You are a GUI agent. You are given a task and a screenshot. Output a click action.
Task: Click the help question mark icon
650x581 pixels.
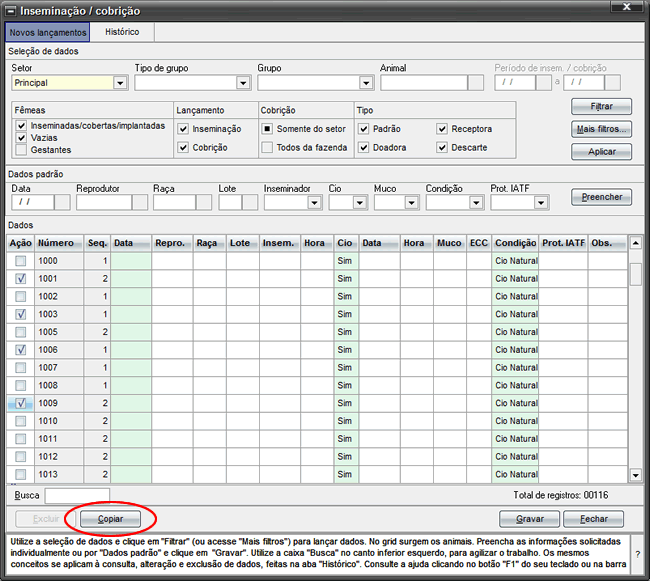pos(637,554)
